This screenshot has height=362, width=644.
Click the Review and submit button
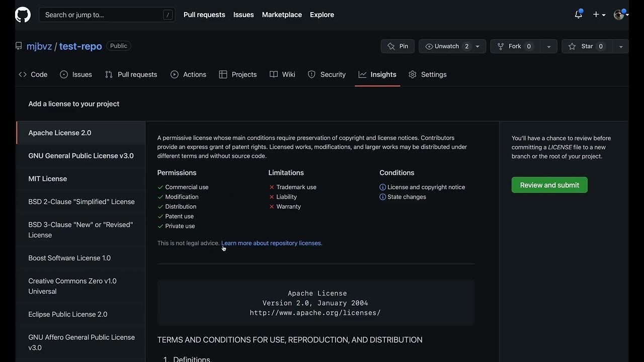549,185
